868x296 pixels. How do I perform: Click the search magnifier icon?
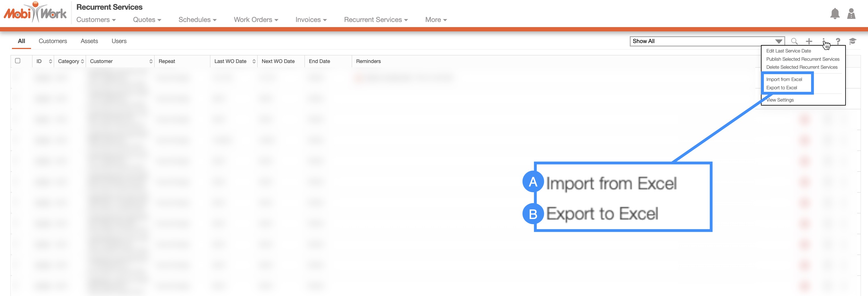794,41
